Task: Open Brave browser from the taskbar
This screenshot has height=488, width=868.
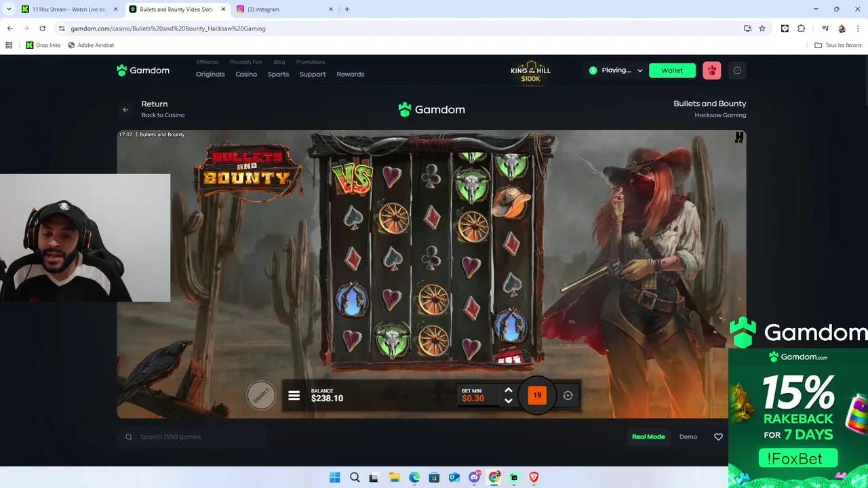Action: click(534, 477)
